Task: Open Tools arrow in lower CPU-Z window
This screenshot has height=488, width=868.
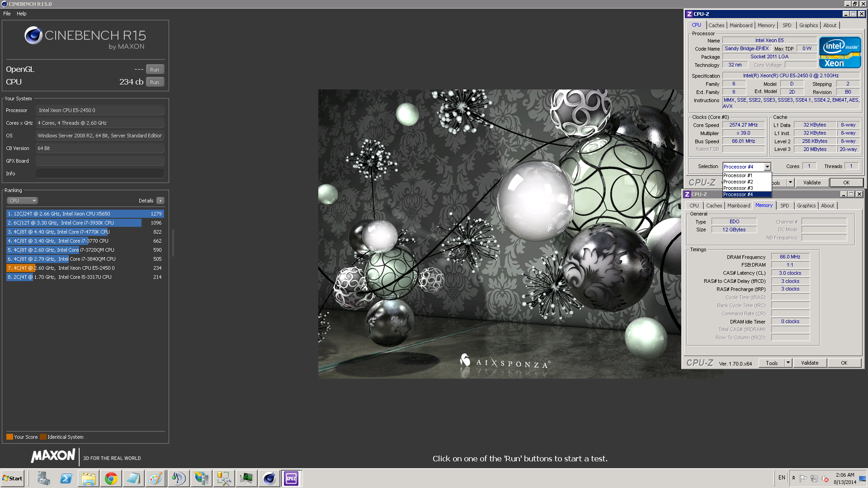Action: [788, 363]
